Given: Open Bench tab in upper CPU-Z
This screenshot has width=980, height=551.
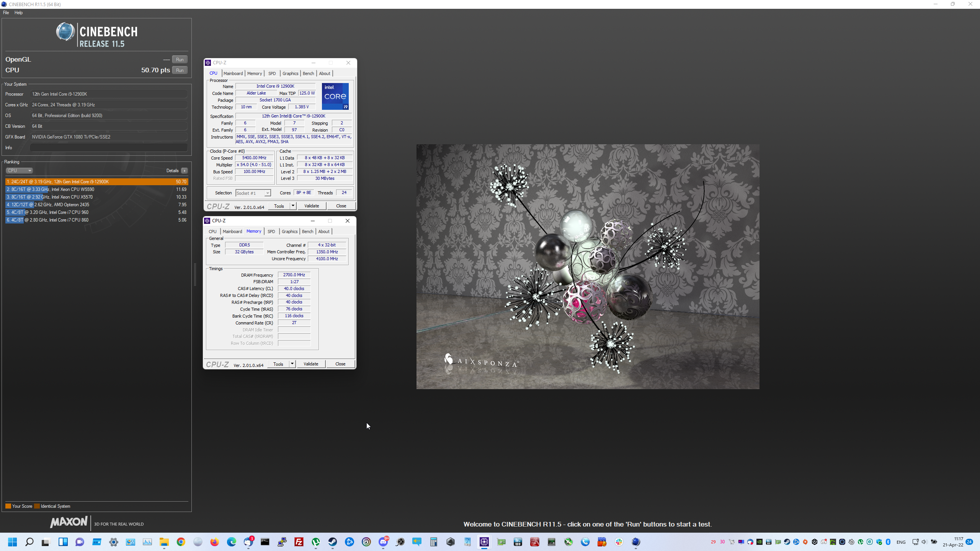Looking at the screenshot, I should [308, 73].
